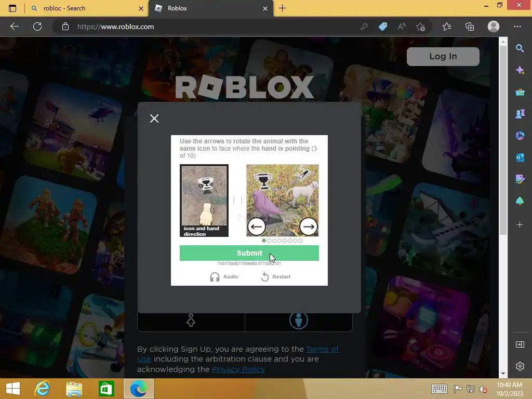532x399 pixels.
Task: Restart the captcha challenge
Action: point(275,277)
